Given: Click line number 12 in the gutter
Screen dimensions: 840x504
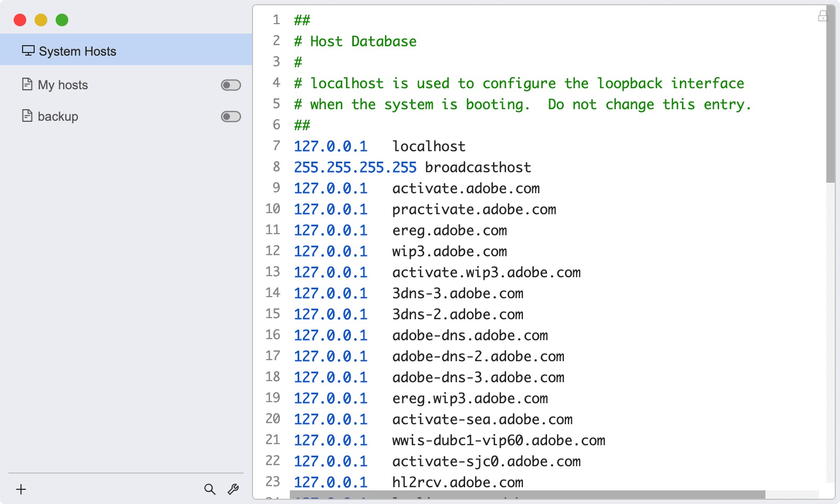Looking at the screenshot, I should (x=272, y=251).
